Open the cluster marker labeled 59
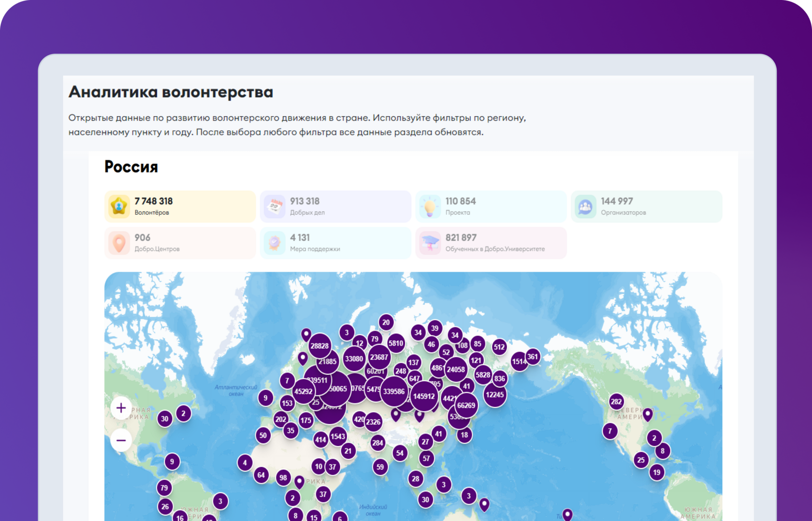Screen dimensions: 812x521 click(380, 467)
